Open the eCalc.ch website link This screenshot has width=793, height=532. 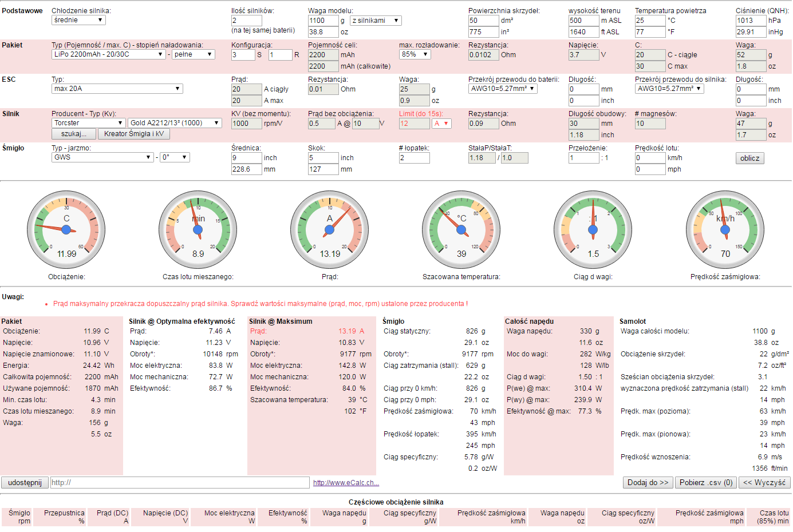346,483
